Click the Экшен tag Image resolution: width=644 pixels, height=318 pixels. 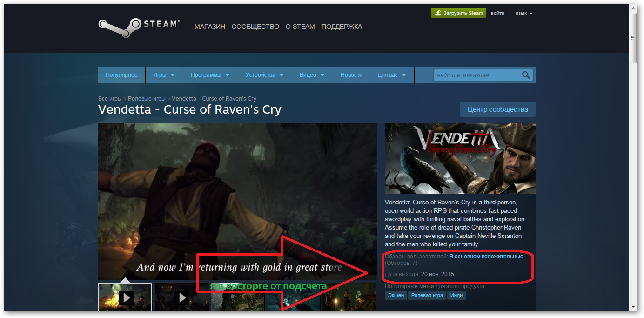(x=396, y=295)
